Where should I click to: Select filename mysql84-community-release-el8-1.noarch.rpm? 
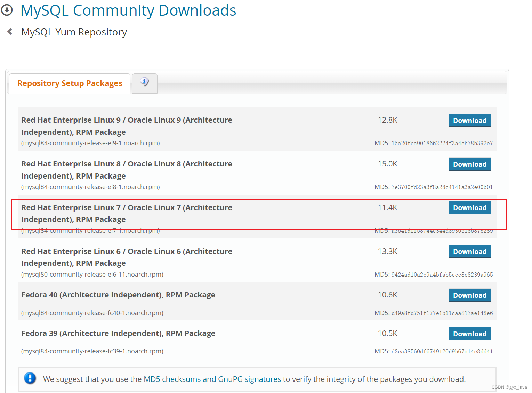pos(90,187)
